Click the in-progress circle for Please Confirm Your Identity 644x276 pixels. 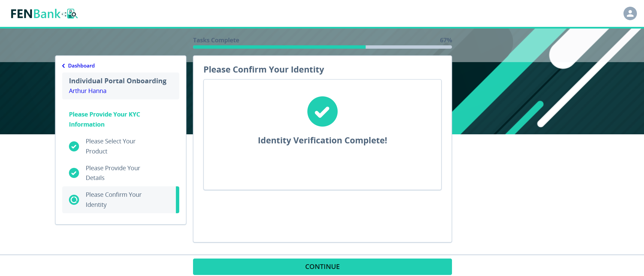(74, 200)
